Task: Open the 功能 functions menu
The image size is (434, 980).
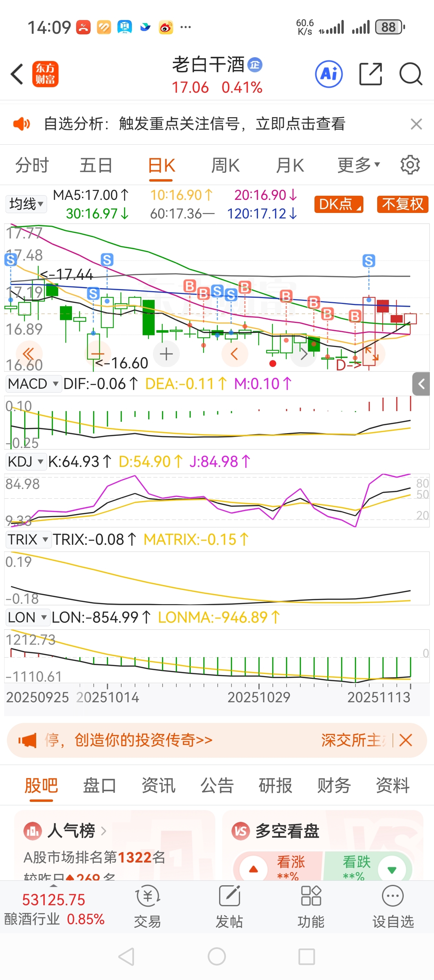Action: pyautogui.click(x=311, y=907)
